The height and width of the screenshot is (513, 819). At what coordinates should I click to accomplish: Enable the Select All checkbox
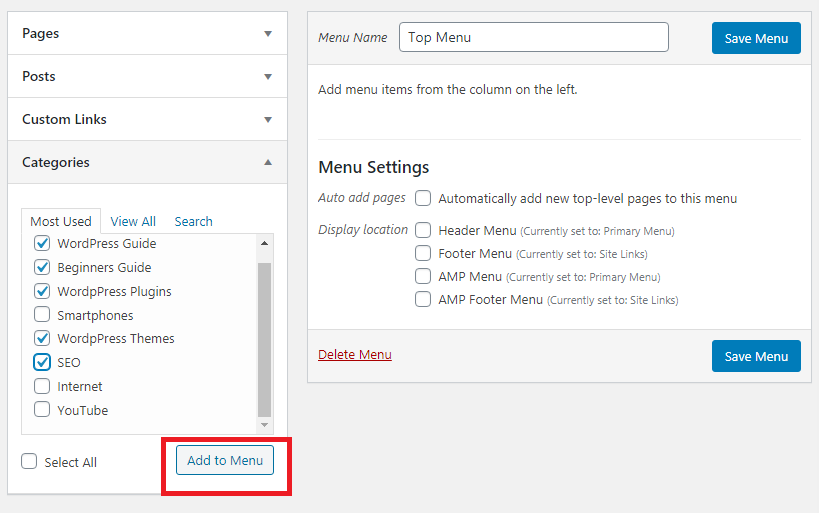click(30, 462)
